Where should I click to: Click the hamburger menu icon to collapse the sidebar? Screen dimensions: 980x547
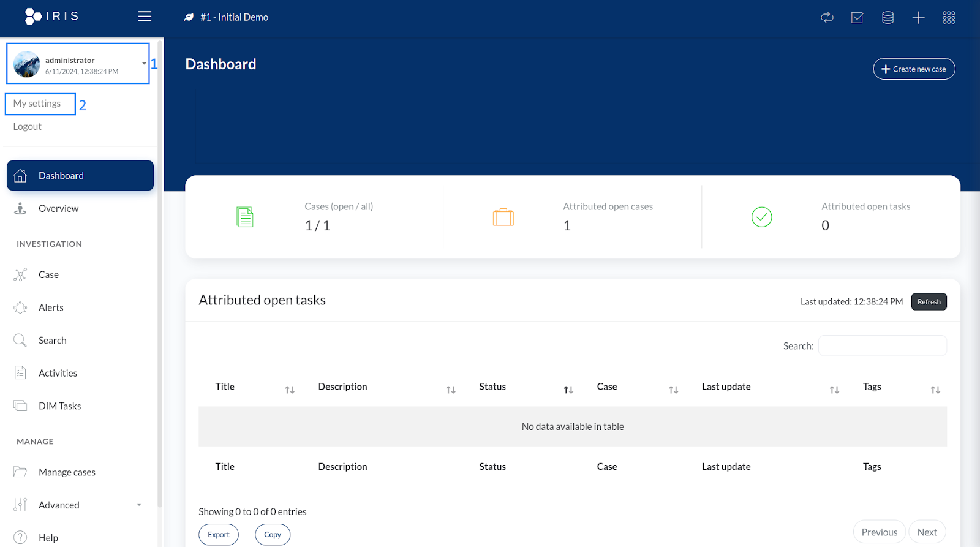(x=145, y=17)
